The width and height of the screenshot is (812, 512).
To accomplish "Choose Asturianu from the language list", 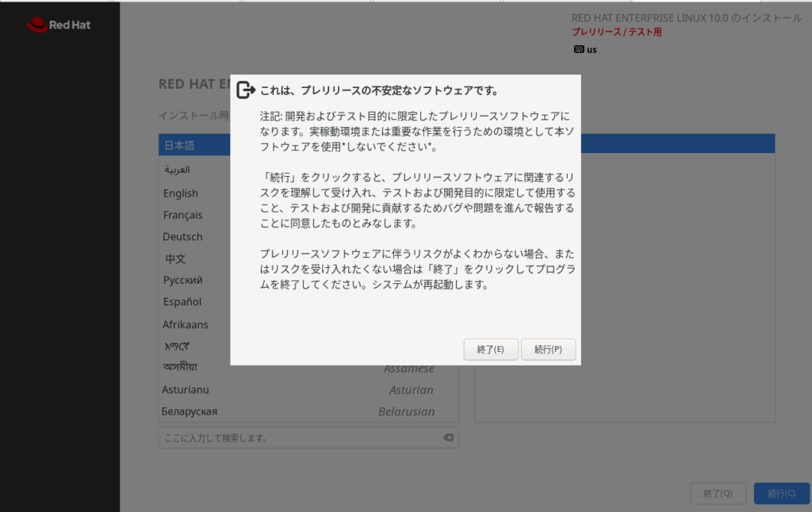I will (x=186, y=389).
